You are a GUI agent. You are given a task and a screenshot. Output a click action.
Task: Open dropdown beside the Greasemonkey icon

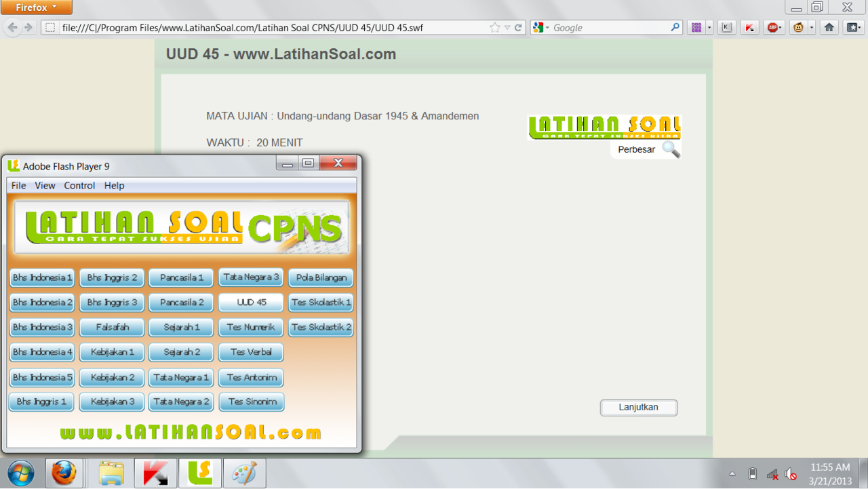pos(812,28)
